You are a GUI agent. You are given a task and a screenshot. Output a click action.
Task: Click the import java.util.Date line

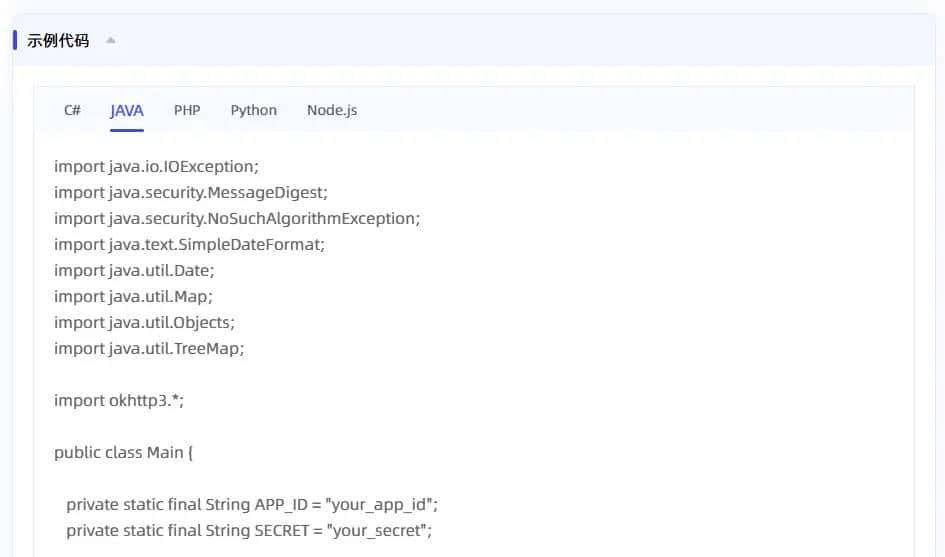tap(134, 270)
